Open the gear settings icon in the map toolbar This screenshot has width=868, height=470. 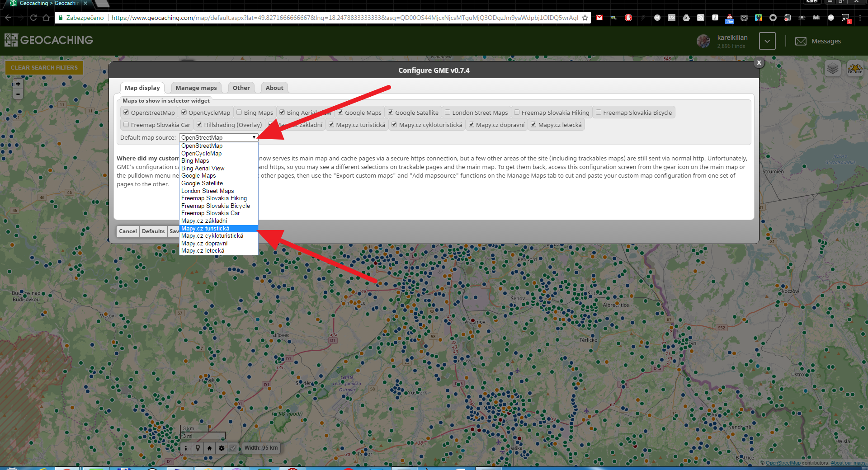point(221,448)
